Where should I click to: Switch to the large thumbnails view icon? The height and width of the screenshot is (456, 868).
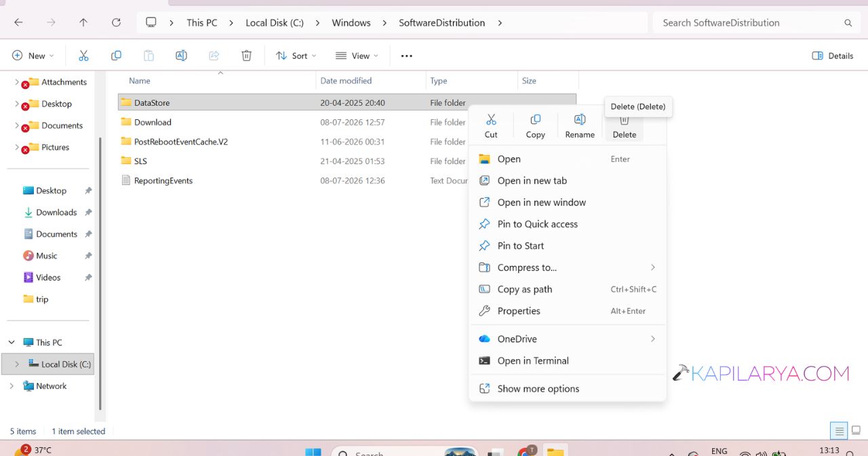coord(856,430)
